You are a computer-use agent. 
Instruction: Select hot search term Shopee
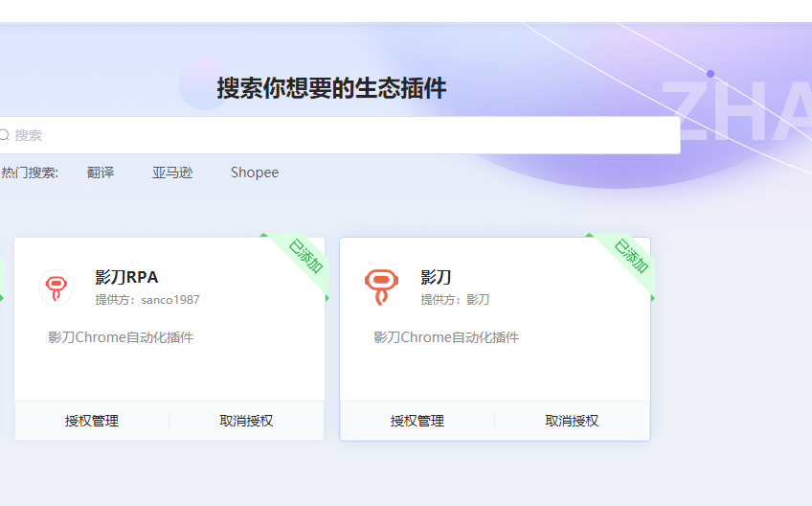pyautogui.click(x=255, y=172)
